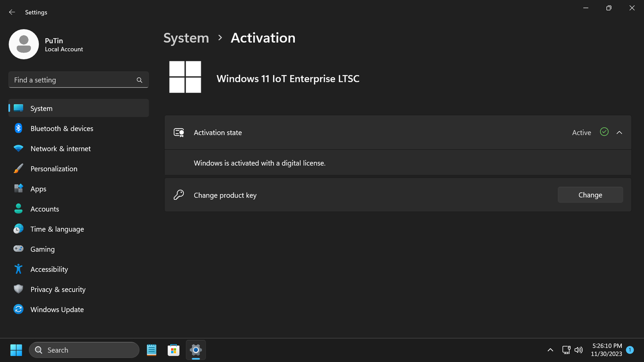644x362 pixels.
Task: Open Privacy & security settings
Action: point(58,289)
